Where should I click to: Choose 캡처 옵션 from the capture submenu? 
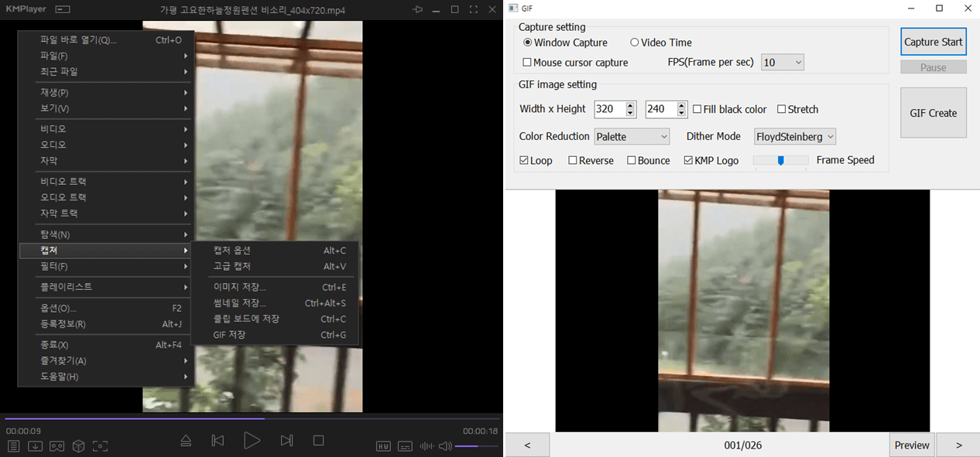[x=275, y=251]
